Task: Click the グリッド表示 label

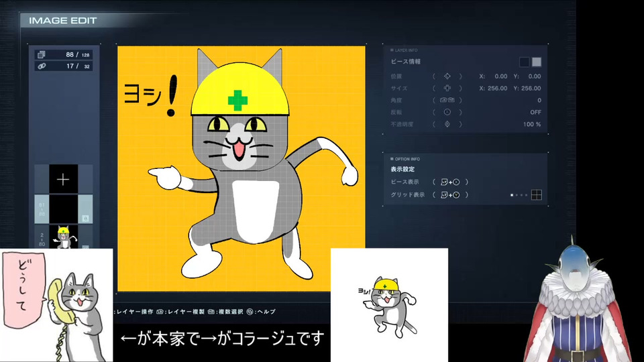Action: tap(407, 195)
